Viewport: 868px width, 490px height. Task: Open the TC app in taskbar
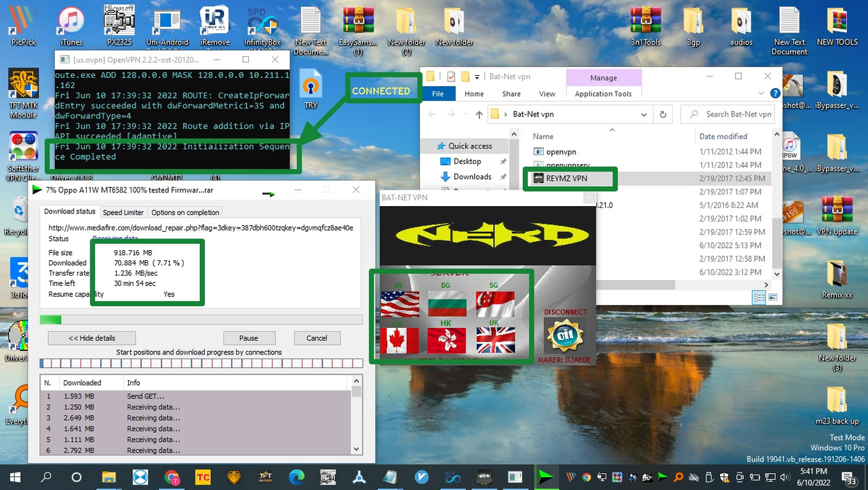(203, 477)
